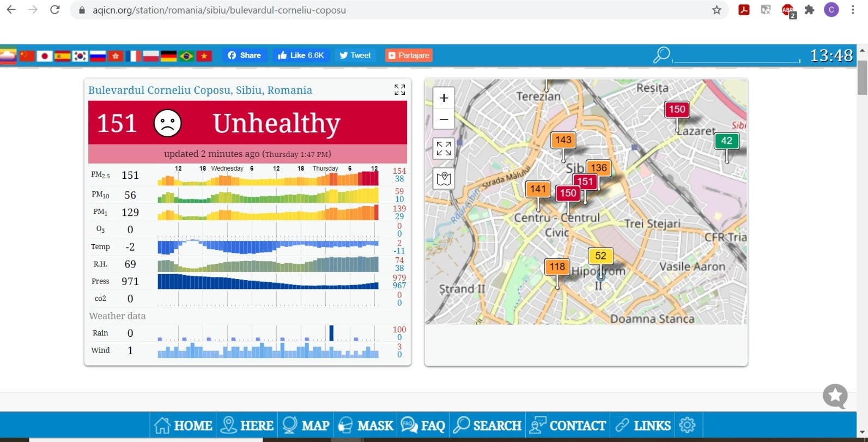Click the PM1 history chart row
This screenshot has width=868, height=442.
[x=268, y=213]
